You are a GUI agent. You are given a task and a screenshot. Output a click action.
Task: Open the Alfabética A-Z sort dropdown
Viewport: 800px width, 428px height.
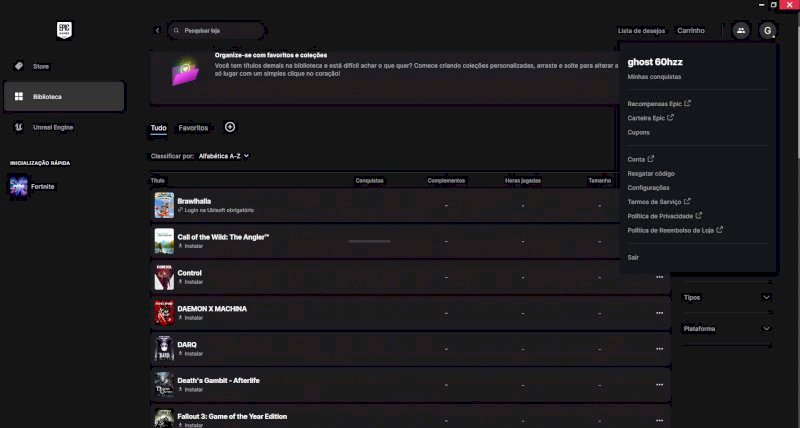[224, 156]
